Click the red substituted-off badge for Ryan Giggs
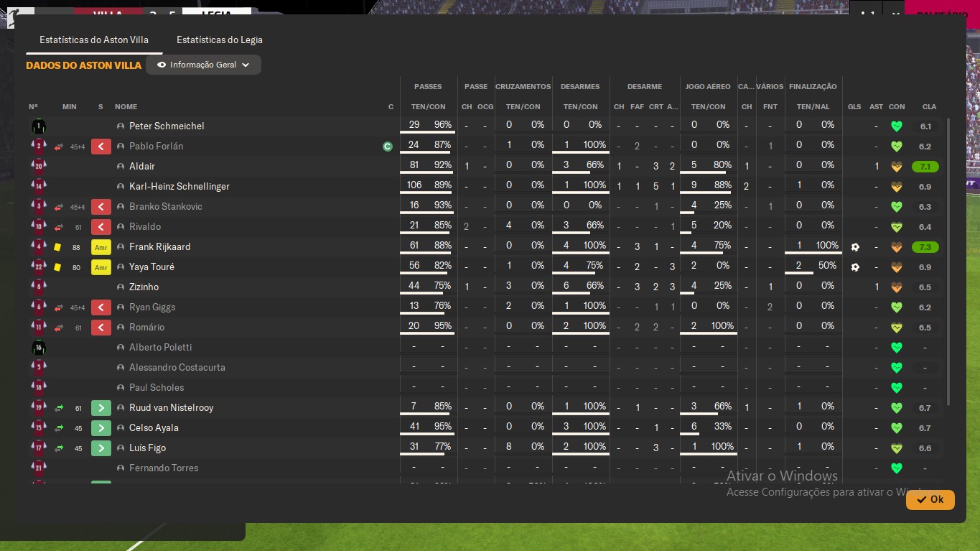The width and height of the screenshot is (980, 551). (x=101, y=307)
